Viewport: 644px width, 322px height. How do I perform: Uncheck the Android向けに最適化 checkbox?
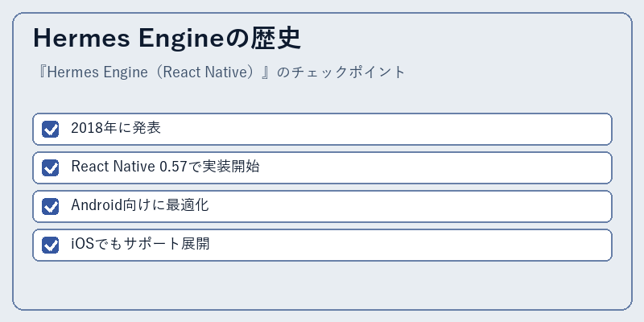coord(51,206)
